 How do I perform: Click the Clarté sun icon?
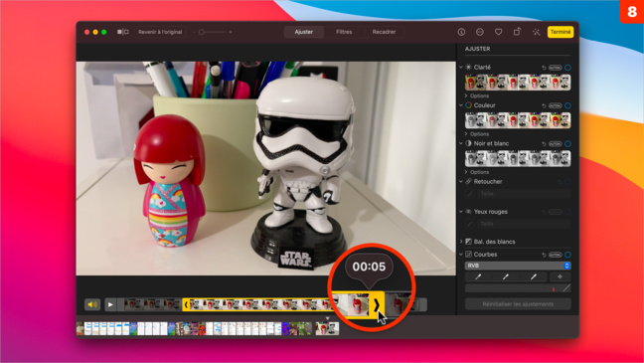click(x=469, y=67)
